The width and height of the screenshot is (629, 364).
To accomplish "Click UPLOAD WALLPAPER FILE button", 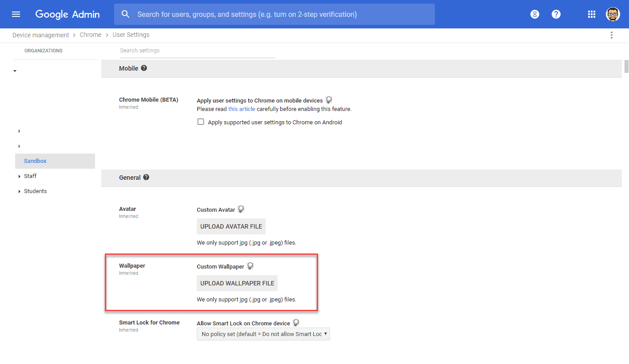I will [237, 283].
